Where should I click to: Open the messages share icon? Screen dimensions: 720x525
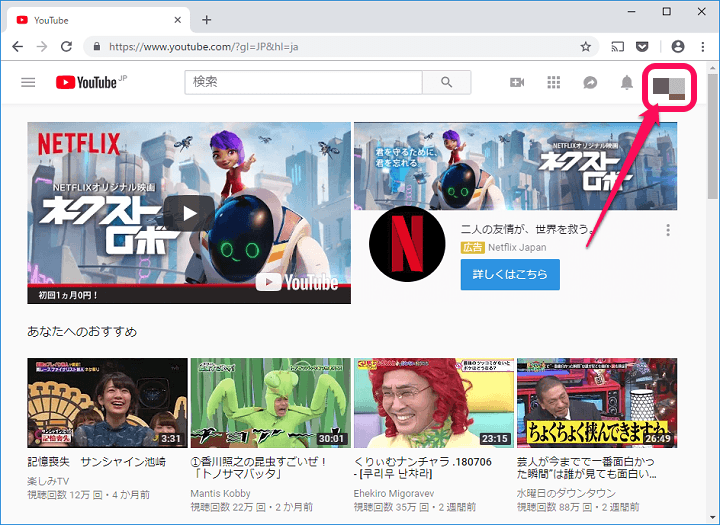(x=590, y=82)
